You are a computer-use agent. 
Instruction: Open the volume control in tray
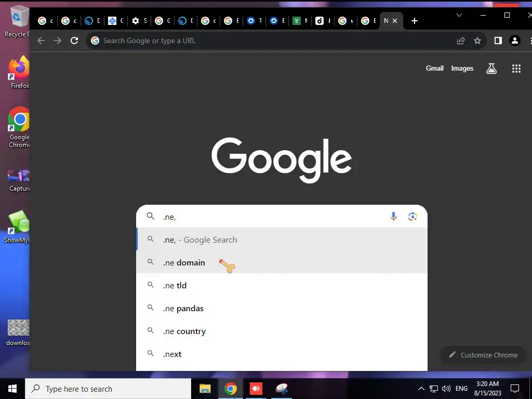(446, 389)
